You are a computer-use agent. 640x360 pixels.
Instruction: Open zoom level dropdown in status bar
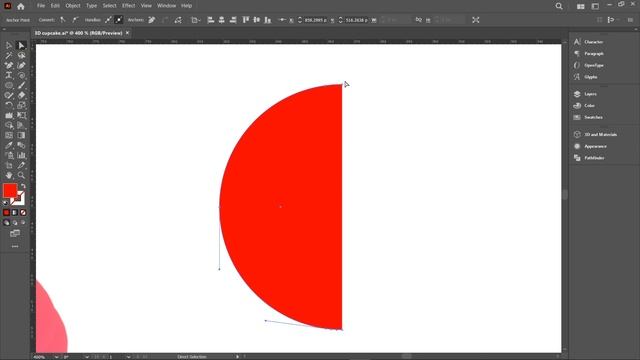[x=56, y=357]
